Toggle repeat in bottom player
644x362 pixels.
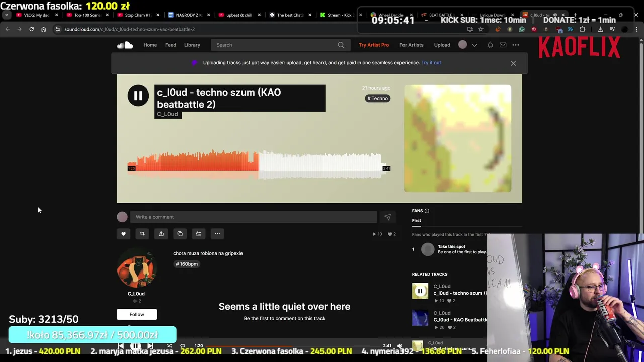tap(183, 346)
